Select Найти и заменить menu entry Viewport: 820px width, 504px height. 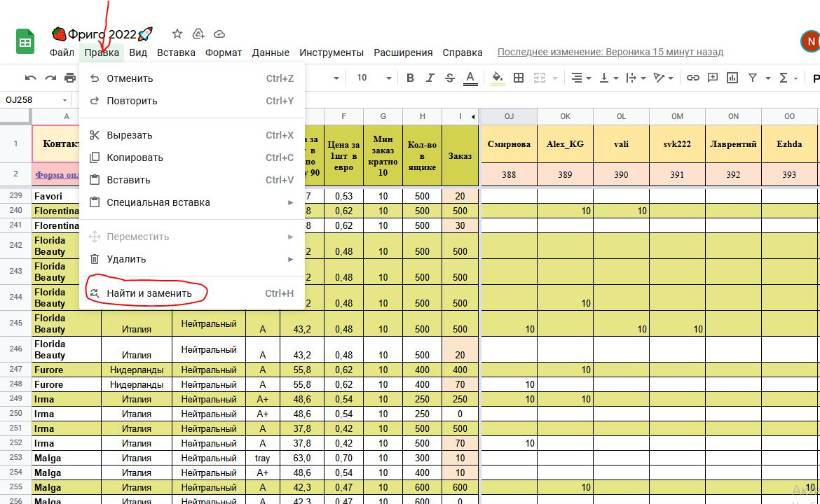tap(148, 293)
